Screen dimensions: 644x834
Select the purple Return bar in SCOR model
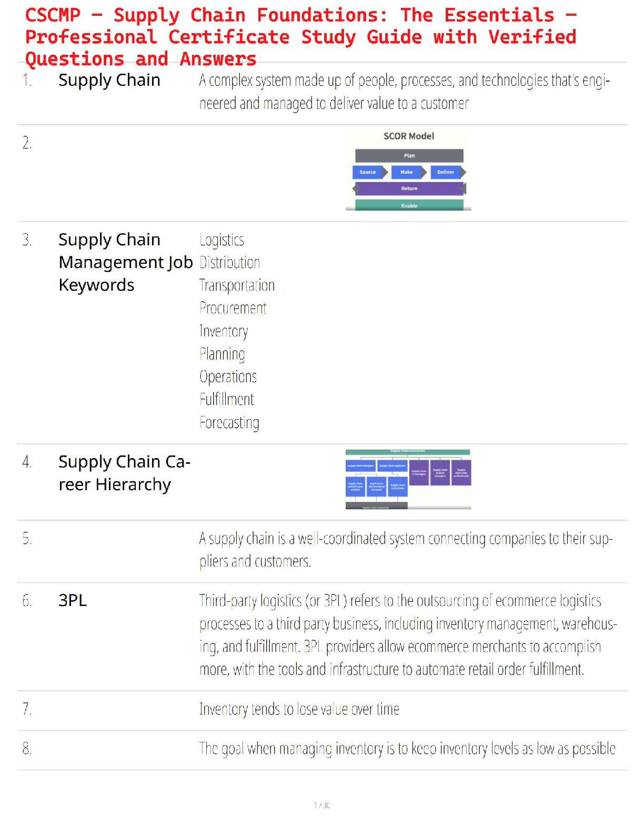click(409, 188)
